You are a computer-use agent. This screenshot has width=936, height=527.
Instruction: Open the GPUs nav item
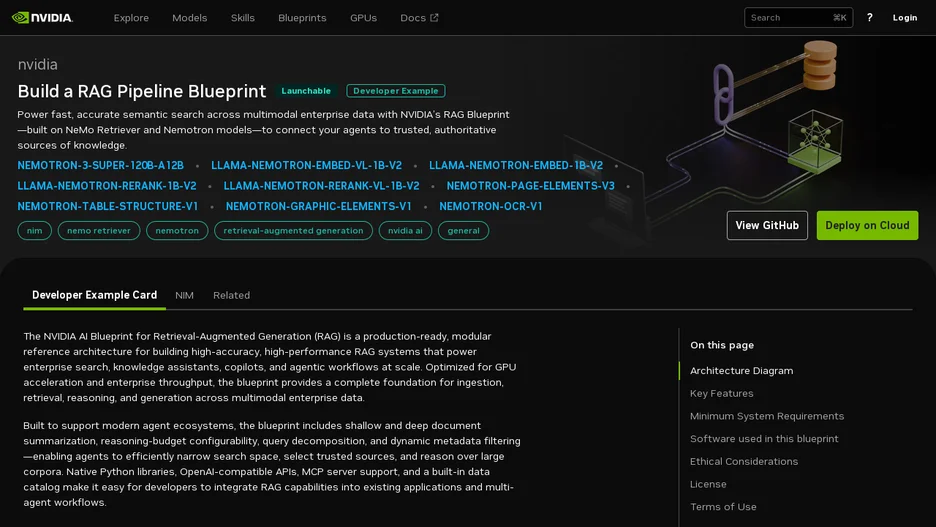[x=364, y=18]
